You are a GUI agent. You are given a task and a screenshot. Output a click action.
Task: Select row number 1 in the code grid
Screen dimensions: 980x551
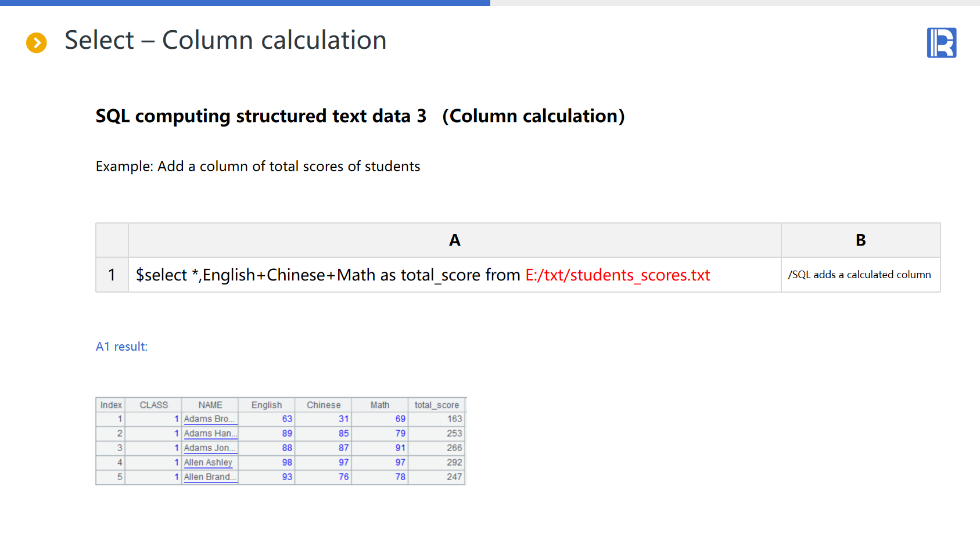click(112, 275)
